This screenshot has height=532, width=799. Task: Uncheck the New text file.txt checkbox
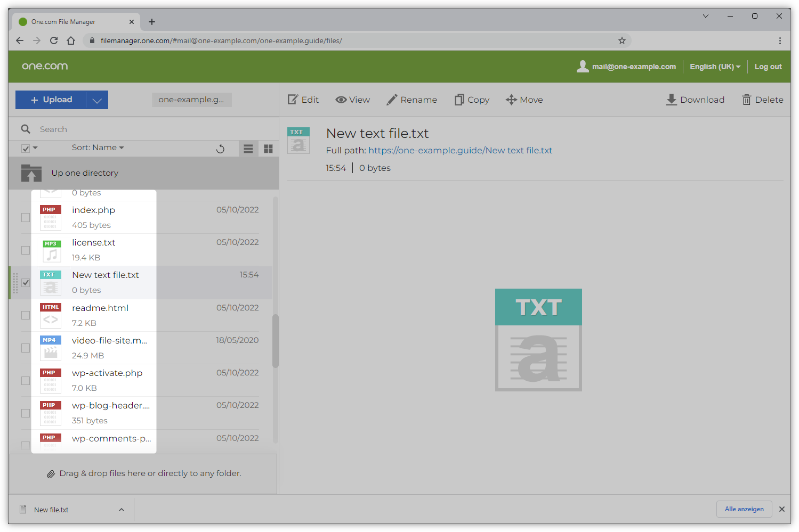(26, 283)
